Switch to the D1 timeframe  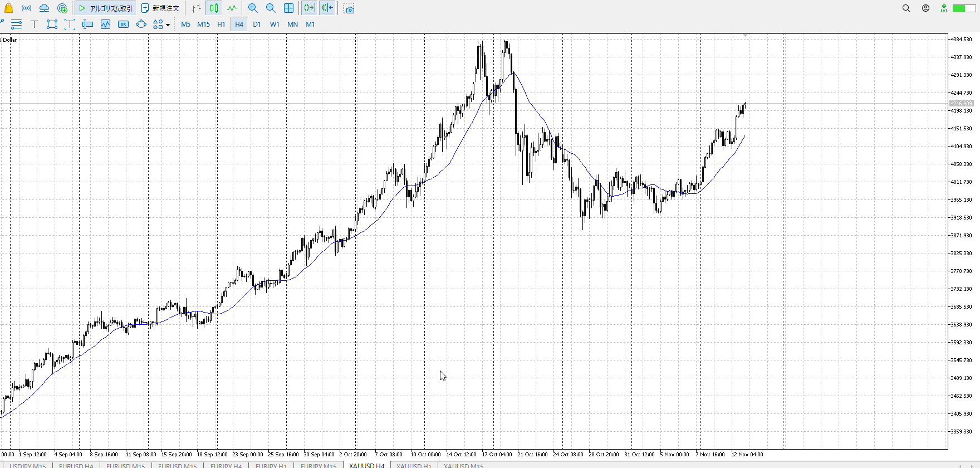pyautogui.click(x=257, y=24)
